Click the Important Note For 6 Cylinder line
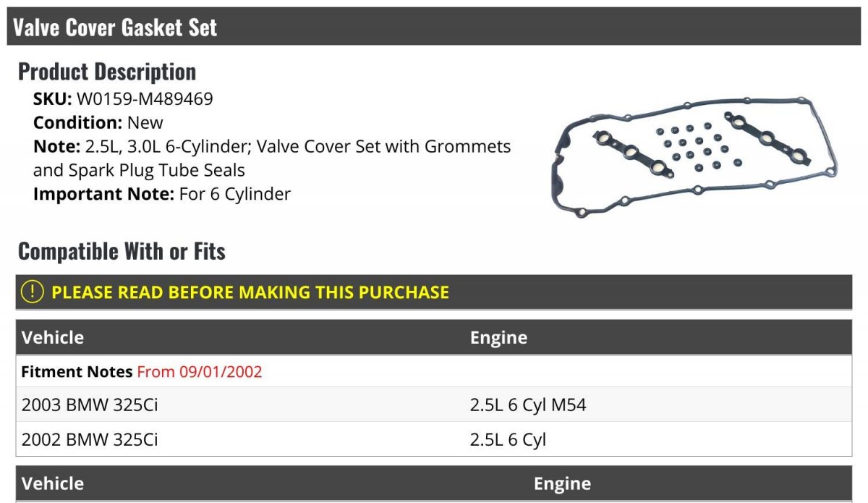This screenshot has width=868, height=503. (x=162, y=194)
